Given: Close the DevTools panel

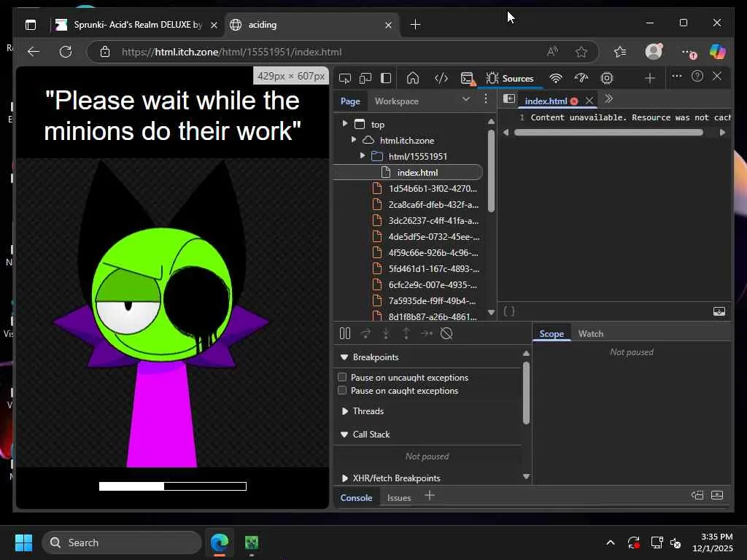Looking at the screenshot, I should 717,76.
